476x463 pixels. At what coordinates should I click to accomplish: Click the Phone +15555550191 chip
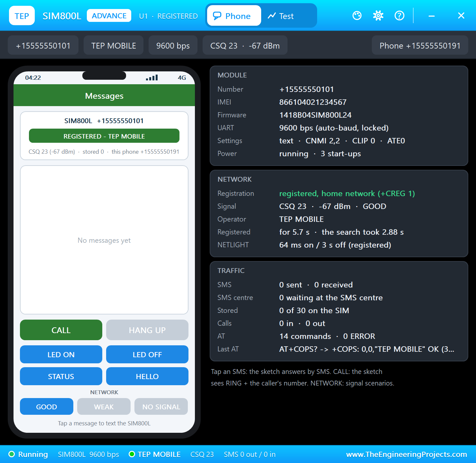click(420, 45)
